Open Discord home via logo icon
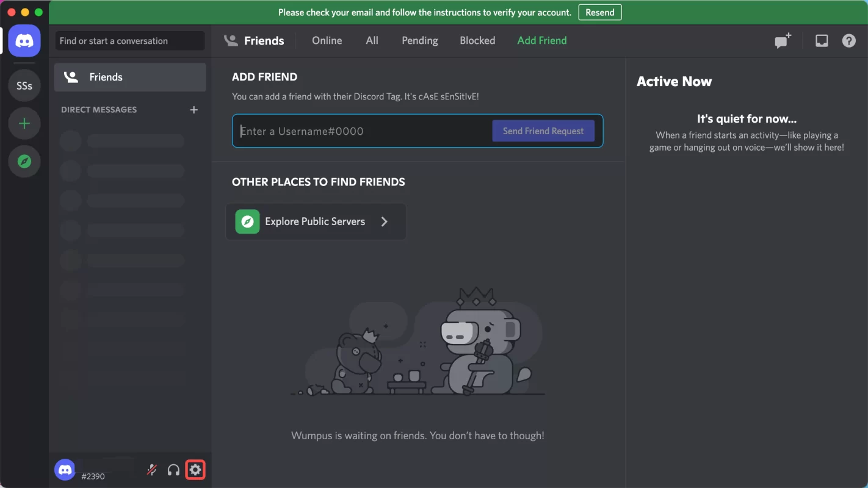 tap(24, 41)
